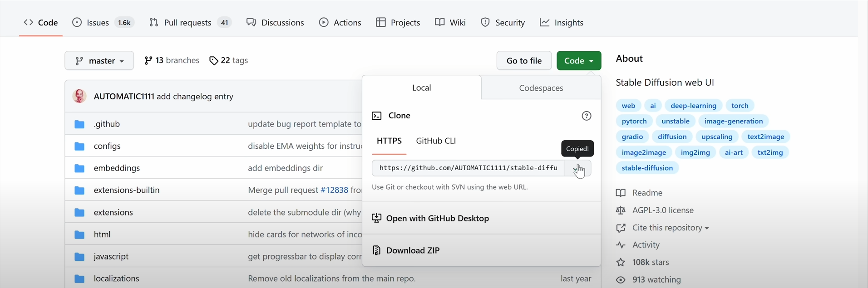This screenshot has width=868, height=288.
Task: Switch to the Codespaces tab
Action: tap(541, 88)
